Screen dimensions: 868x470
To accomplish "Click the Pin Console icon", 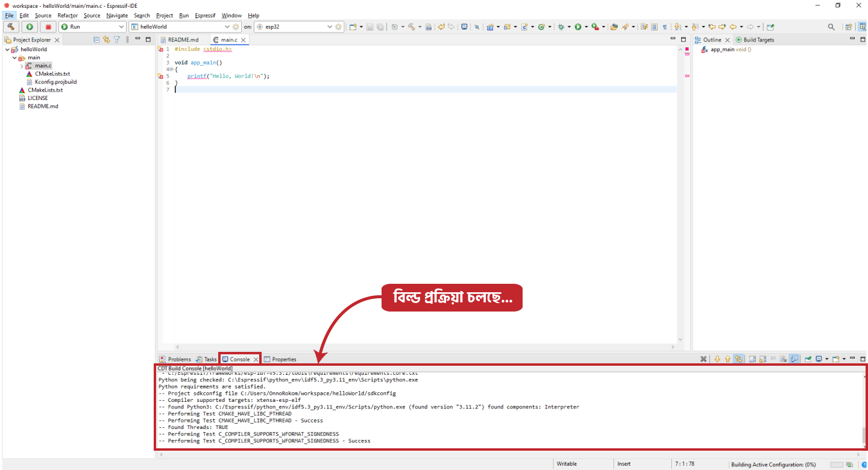I will coord(808,359).
